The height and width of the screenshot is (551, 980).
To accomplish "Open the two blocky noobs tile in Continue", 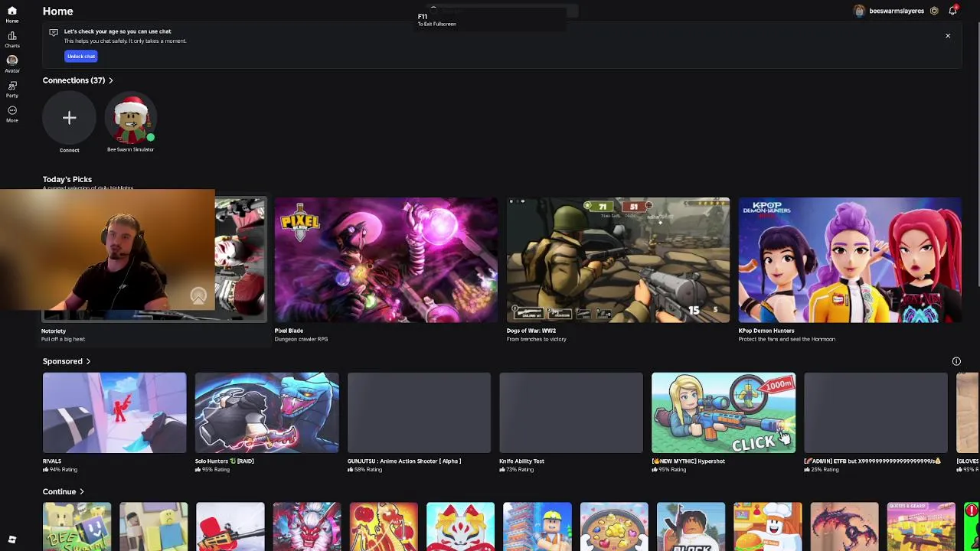I will (153, 527).
